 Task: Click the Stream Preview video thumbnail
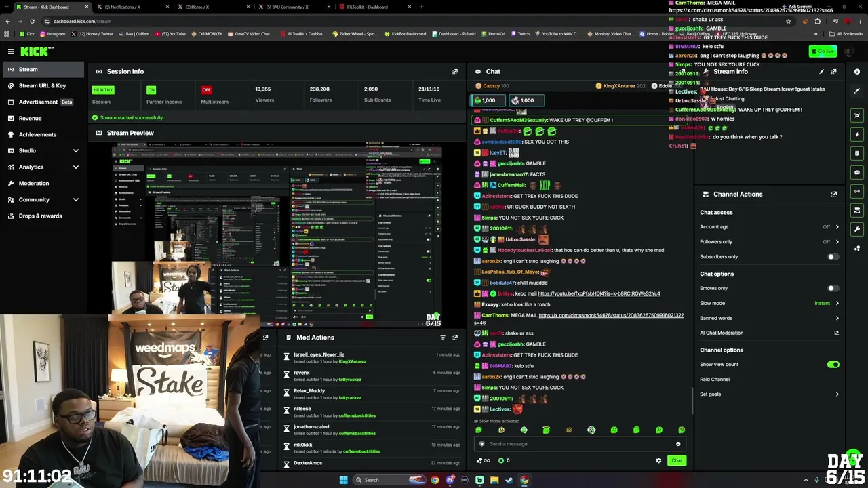click(x=277, y=234)
